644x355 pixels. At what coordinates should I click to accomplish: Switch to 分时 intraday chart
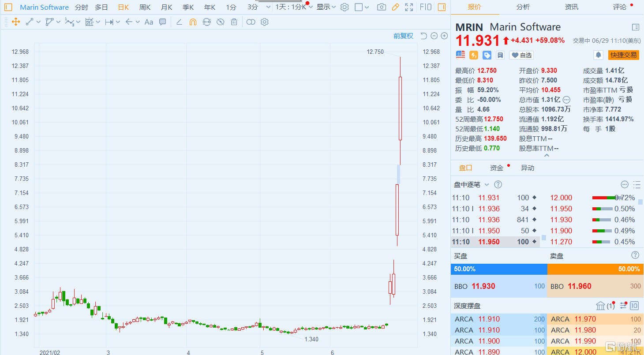click(x=82, y=7)
